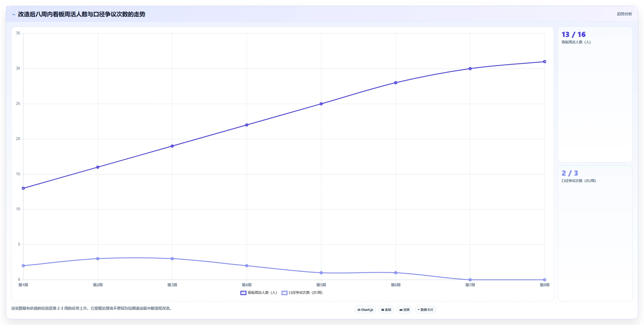
Task: Select the 表格 tag button
Action: click(386, 310)
